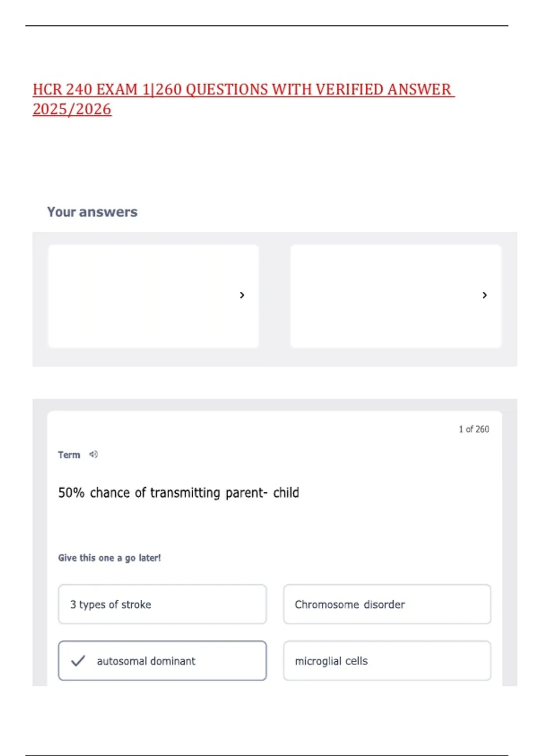The width and height of the screenshot is (534, 756).
Task: Open the right blank answer card
Action: click(x=396, y=296)
